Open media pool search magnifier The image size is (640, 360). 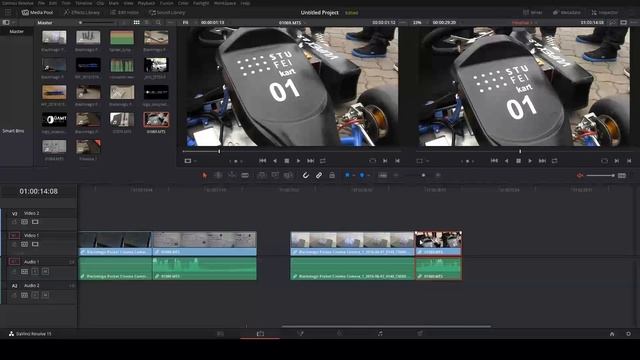pos(158,22)
